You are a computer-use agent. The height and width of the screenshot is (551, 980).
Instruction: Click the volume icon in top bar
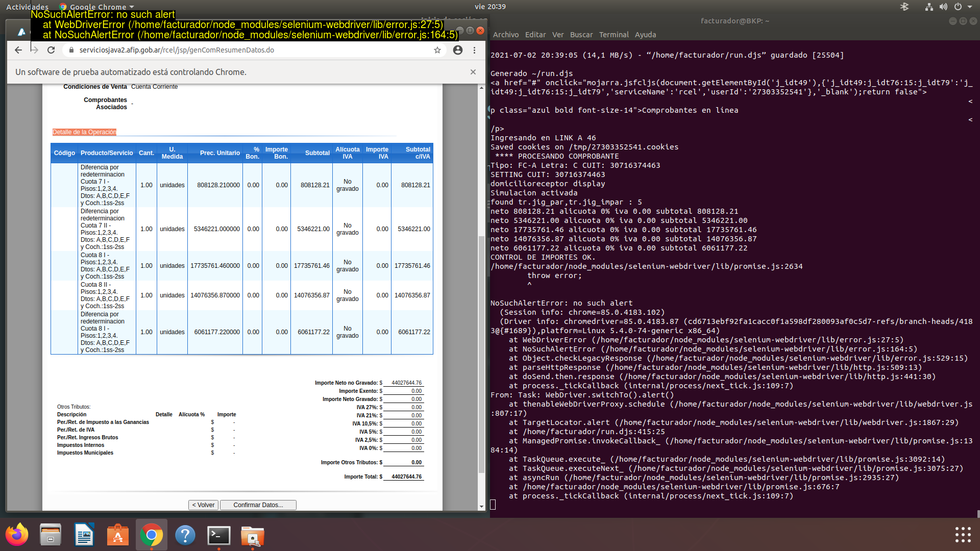pyautogui.click(x=943, y=7)
